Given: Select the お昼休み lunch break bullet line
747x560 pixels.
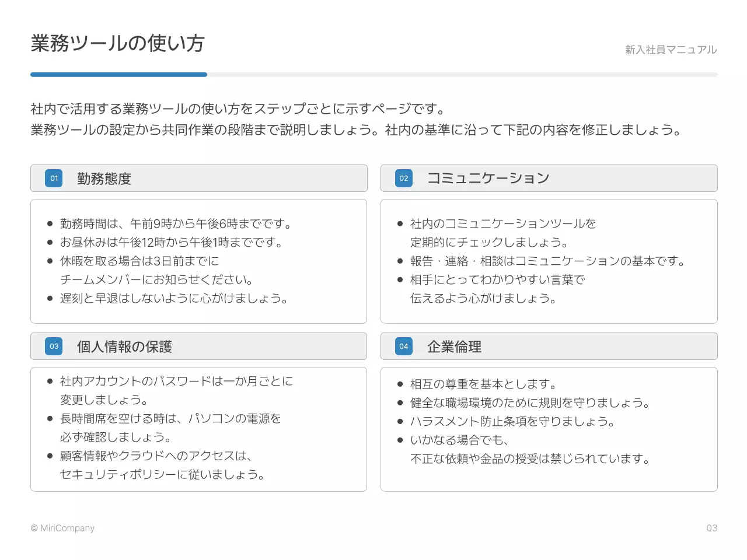Looking at the screenshot, I should pyautogui.click(x=171, y=243).
